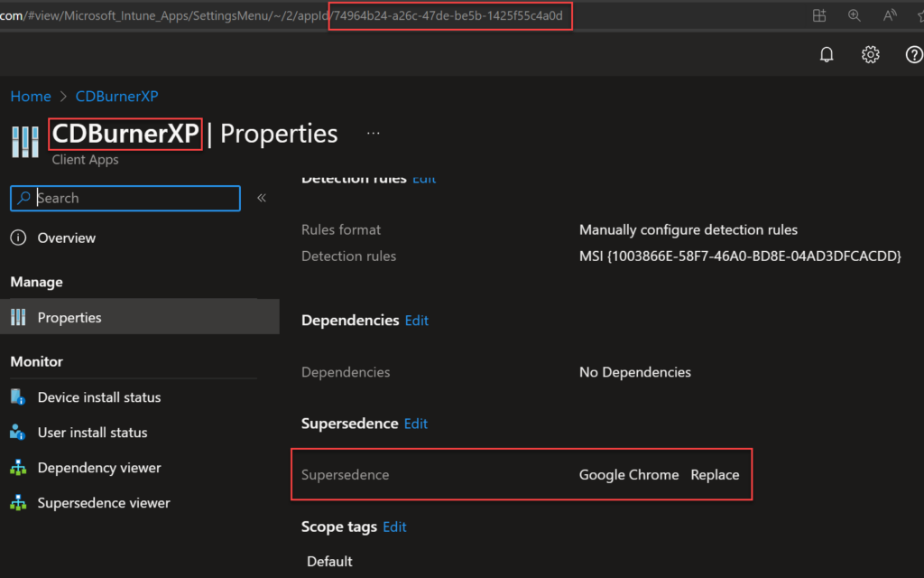
Task: Click the browser apps grid icon
Action: pyautogui.click(x=819, y=16)
